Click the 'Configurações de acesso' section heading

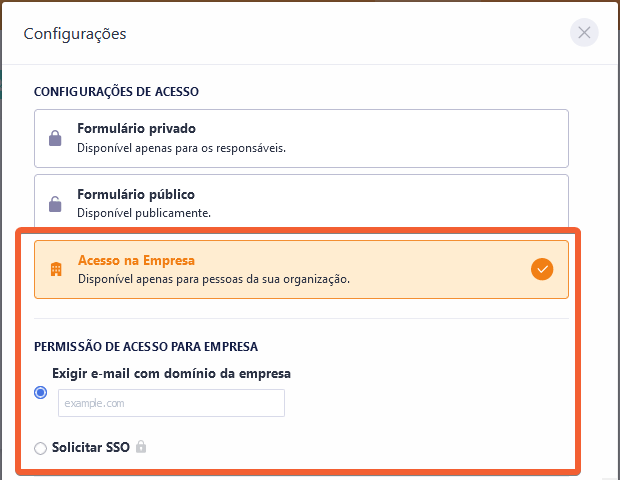pyautogui.click(x=116, y=92)
